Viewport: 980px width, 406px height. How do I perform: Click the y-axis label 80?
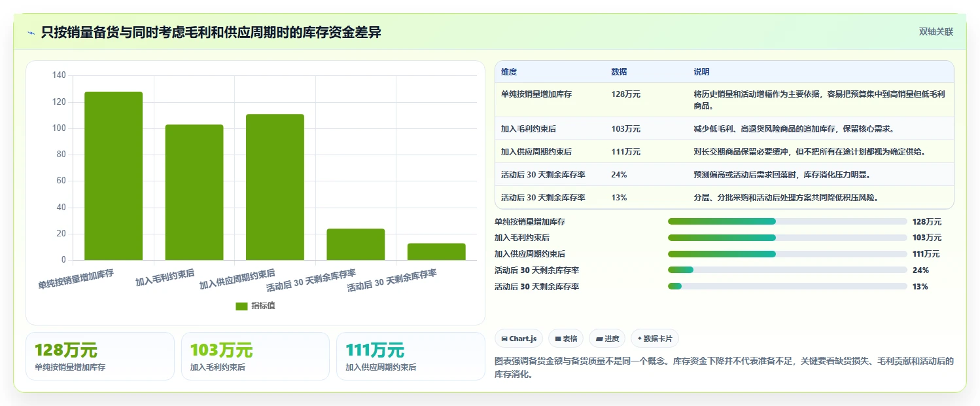point(61,155)
